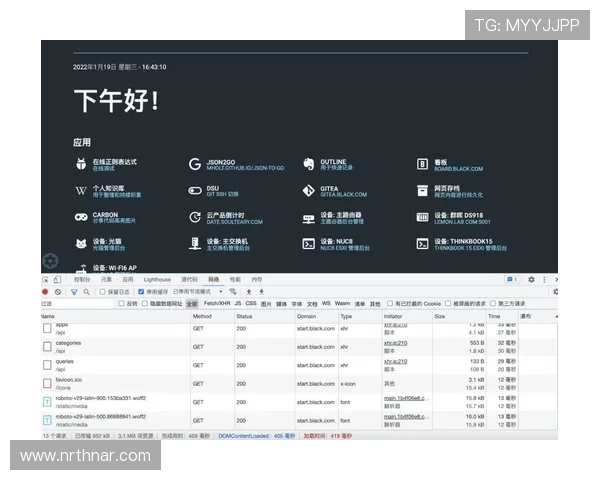Image resolution: width=600 pixels, height=480 pixels.
Task: Select the favicon.ico request row
Action: 299,384
